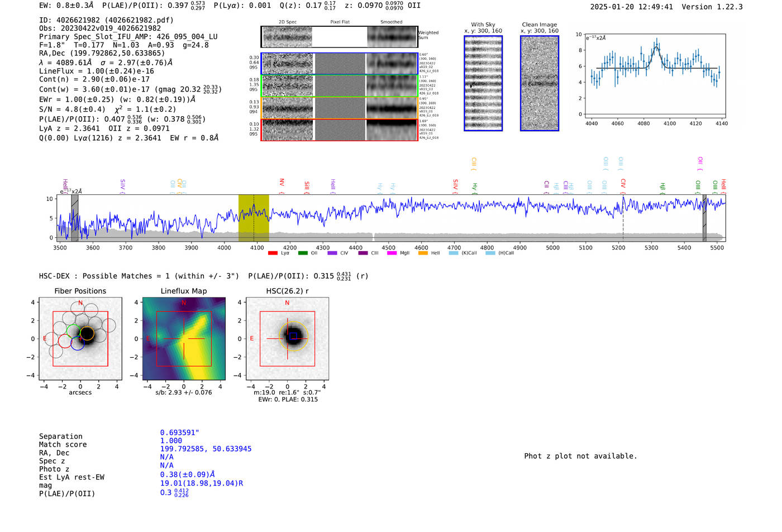Click the magenta MgII legend swatch
The width and height of the screenshot is (782, 532).
click(392, 253)
